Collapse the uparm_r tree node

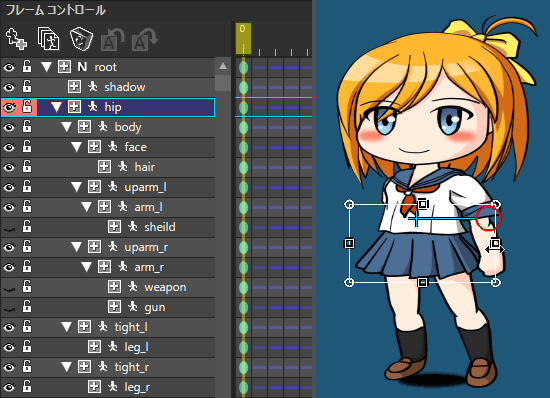pos(76,247)
